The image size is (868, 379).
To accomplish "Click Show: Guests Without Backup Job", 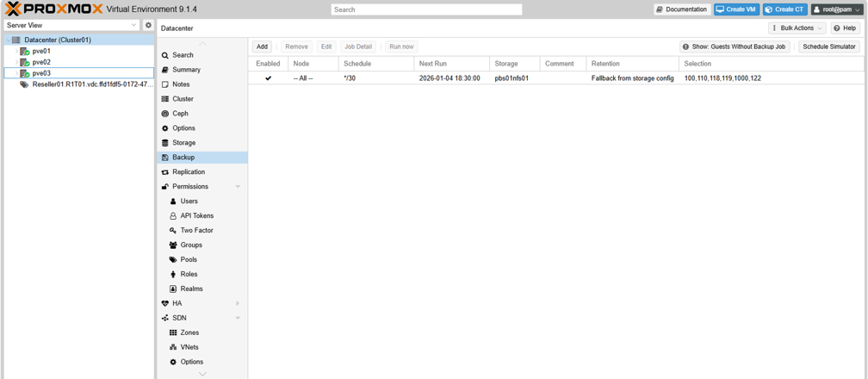I will click(735, 47).
